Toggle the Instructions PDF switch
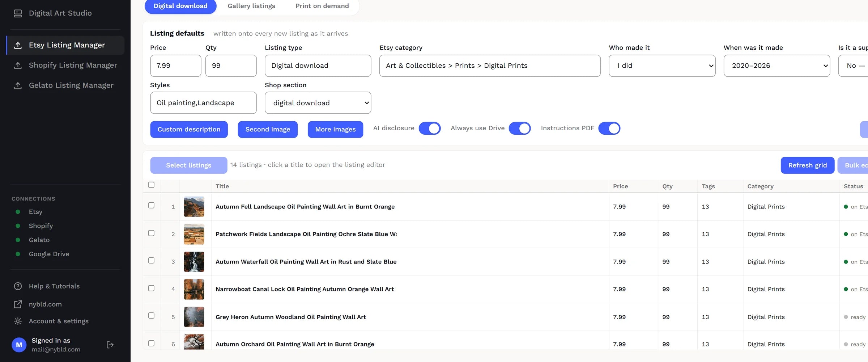This screenshot has height=362, width=868. click(x=609, y=129)
